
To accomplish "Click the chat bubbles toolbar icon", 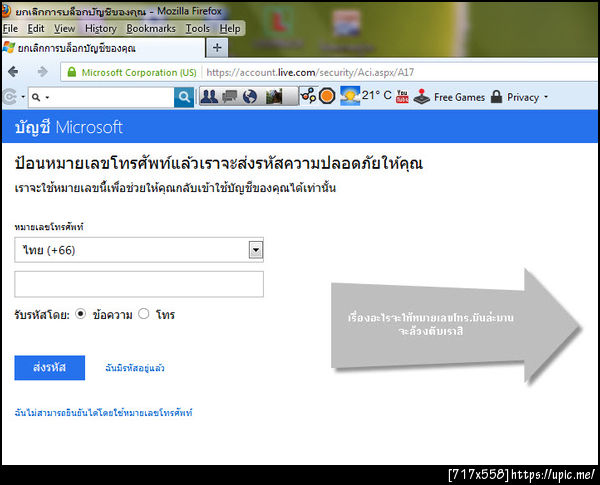I will tap(230, 96).
